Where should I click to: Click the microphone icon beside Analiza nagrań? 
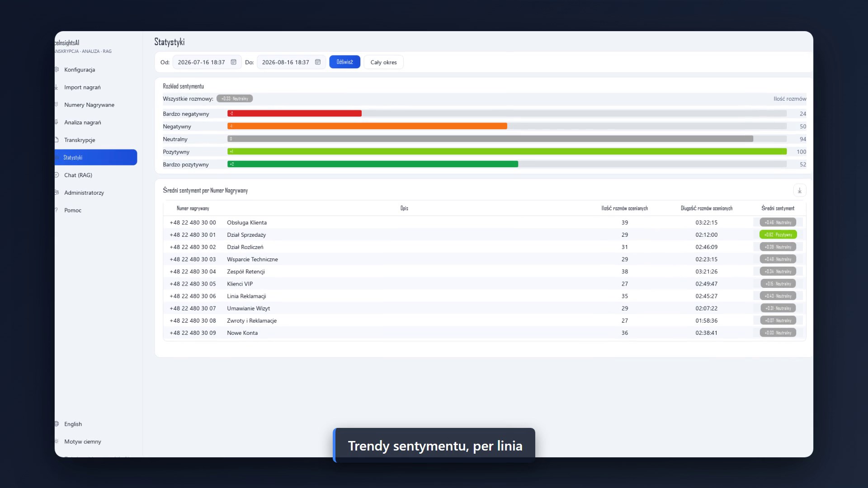click(57, 122)
